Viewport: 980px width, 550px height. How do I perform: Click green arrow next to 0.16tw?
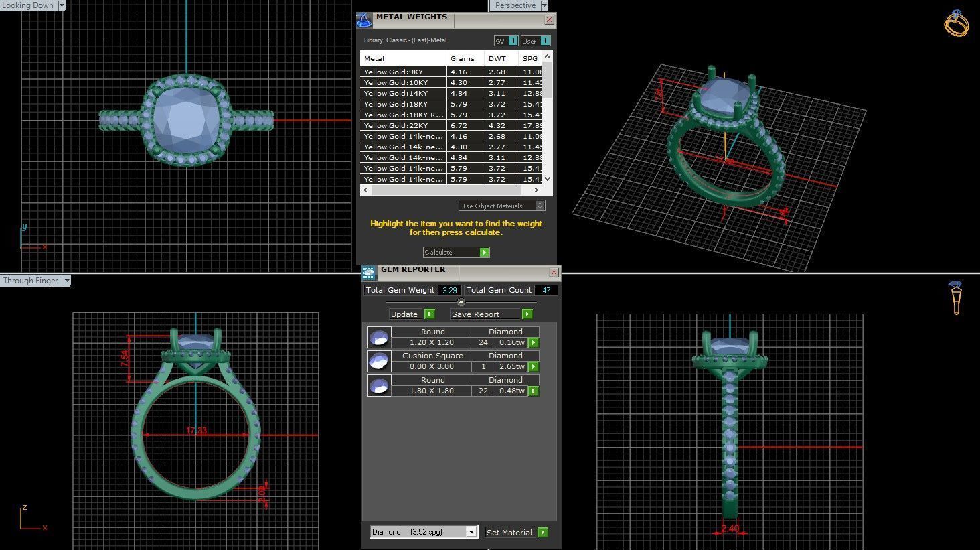coord(534,342)
